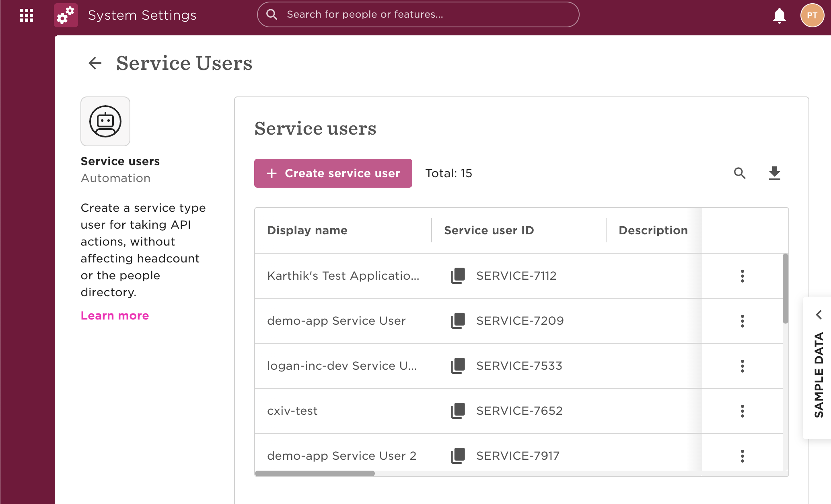831x504 pixels.
Task: Go back using the arrow icon
Action: tap(95, 63)
